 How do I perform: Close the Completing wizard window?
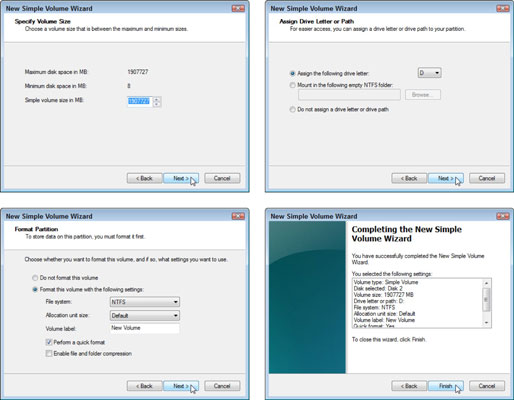[503, 216]
